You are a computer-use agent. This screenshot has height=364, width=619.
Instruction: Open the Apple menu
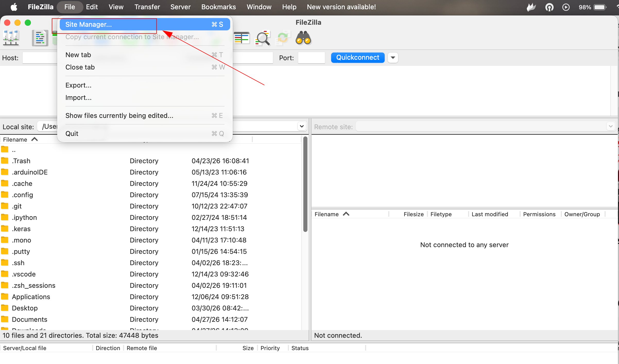(14, 7)
